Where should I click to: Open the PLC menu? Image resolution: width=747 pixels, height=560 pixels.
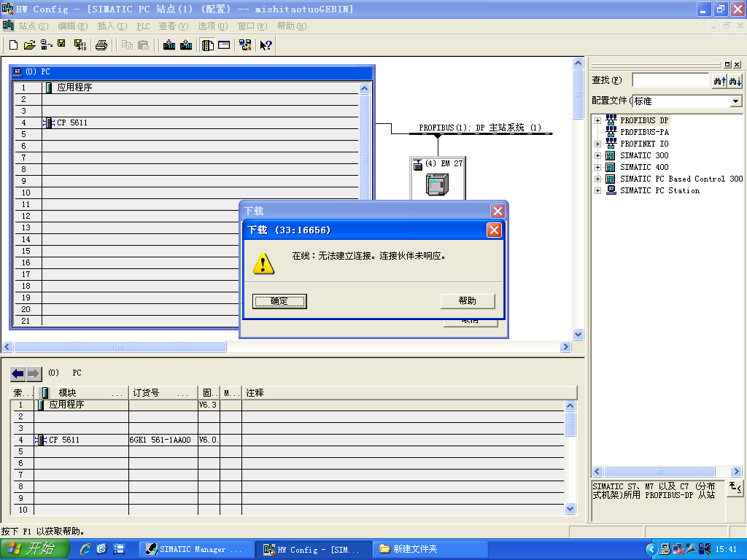(x=143, y=26)
